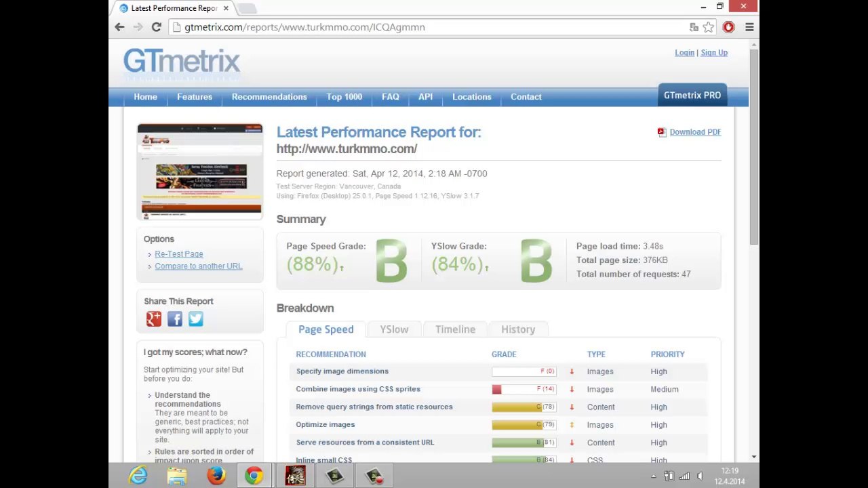Screen dimensions: 868x488
Task: Click the F (0) grade bar
Action: (524, 371)
